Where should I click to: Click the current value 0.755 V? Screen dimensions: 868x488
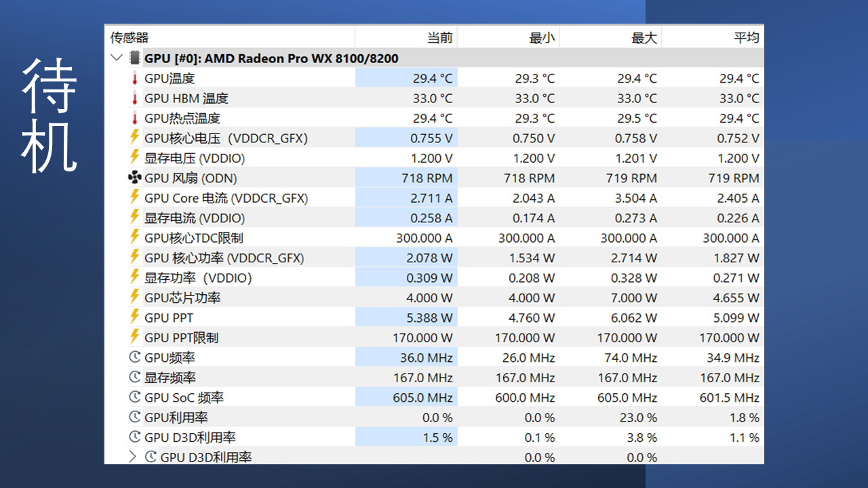point(431,138)
